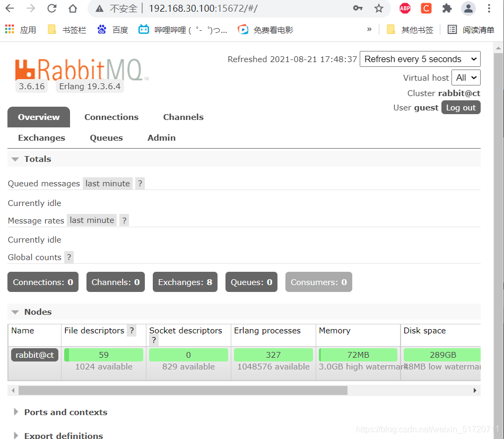Click the address bar URL
Viewport: 504px width, 439px height.
[203, 8]
